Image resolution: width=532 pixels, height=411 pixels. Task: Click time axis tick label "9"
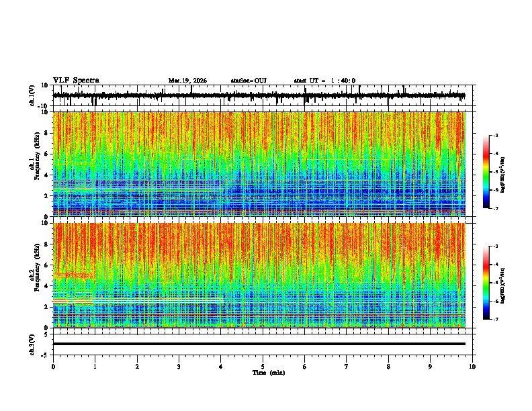point(430,367)
